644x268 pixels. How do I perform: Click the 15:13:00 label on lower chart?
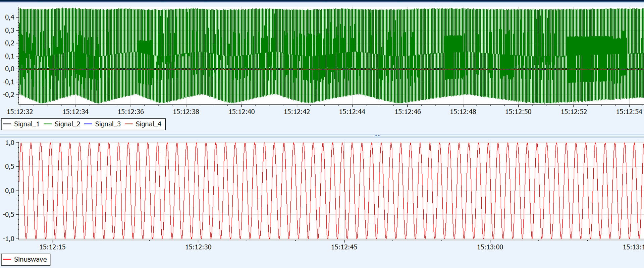[x=490, y=247]
